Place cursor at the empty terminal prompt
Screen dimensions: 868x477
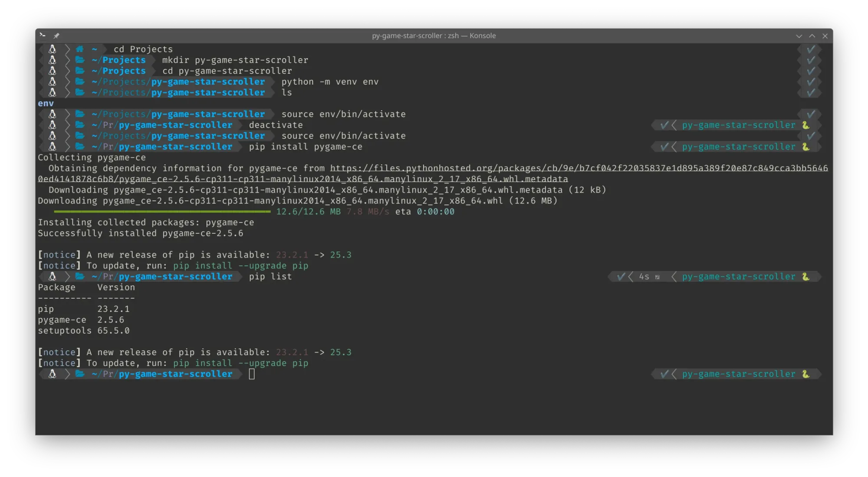click(x=252, y=374)
